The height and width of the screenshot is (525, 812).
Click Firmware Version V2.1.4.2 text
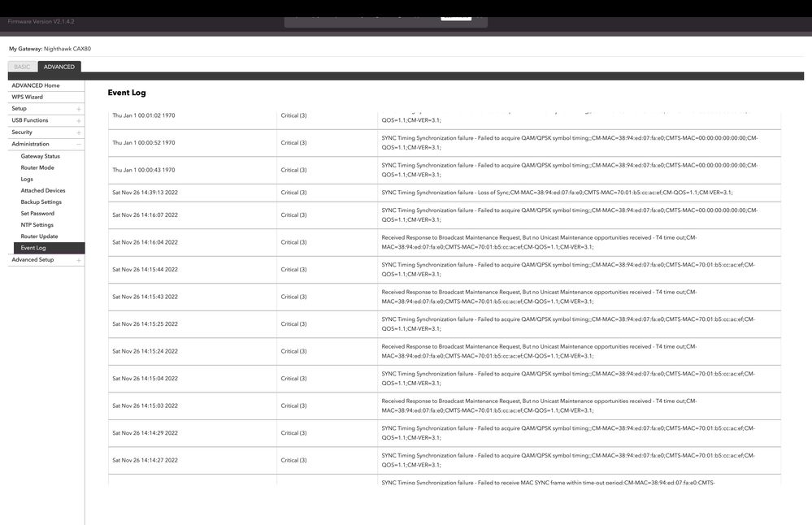pos(41,21)
